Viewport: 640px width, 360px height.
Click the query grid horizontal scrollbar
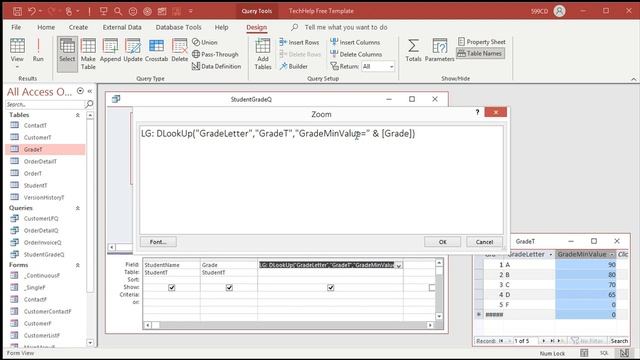click(289, 325)
